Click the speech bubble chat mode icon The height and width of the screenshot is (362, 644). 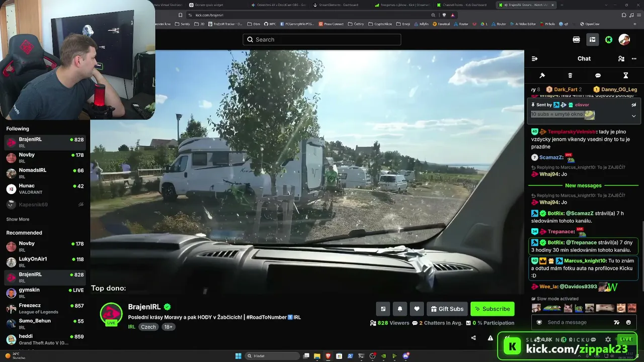598,75
